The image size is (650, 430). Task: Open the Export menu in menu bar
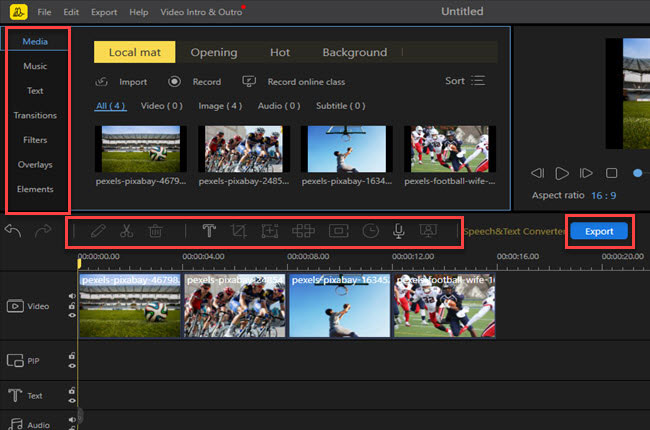pyautogui.click(x=104, y=12)
